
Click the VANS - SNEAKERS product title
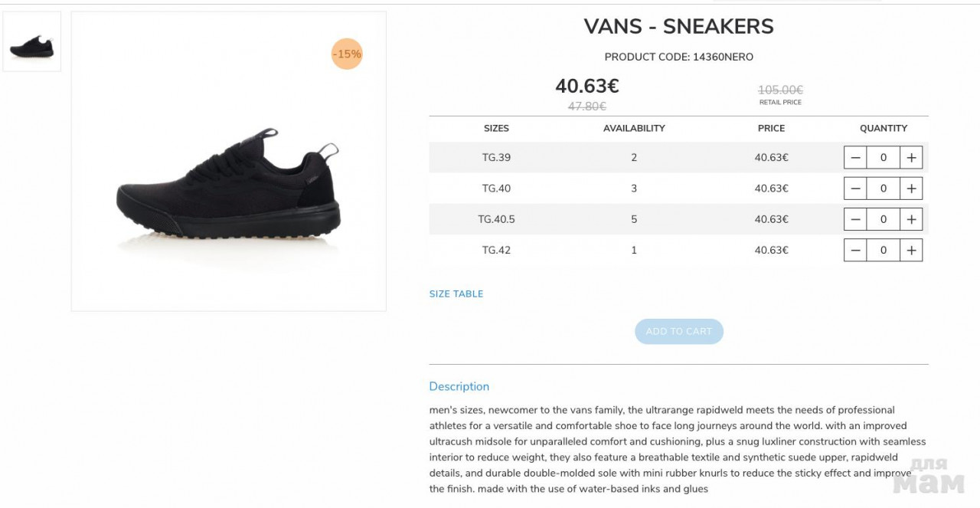point(678,27)
